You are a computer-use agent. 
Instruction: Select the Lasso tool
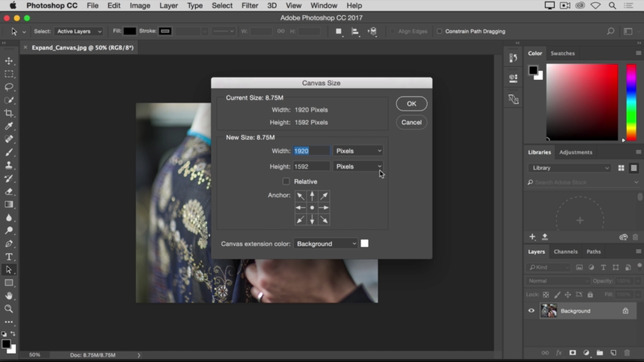pos(9,87)
